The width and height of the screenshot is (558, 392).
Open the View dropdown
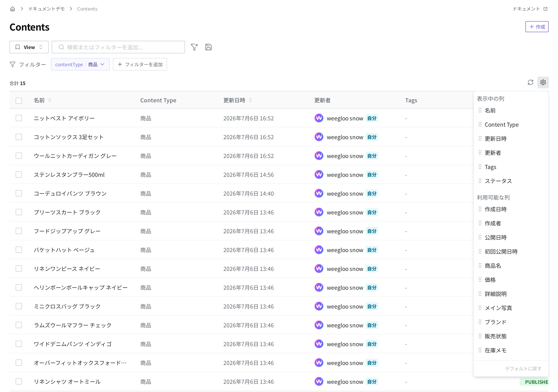coord(29,47)
